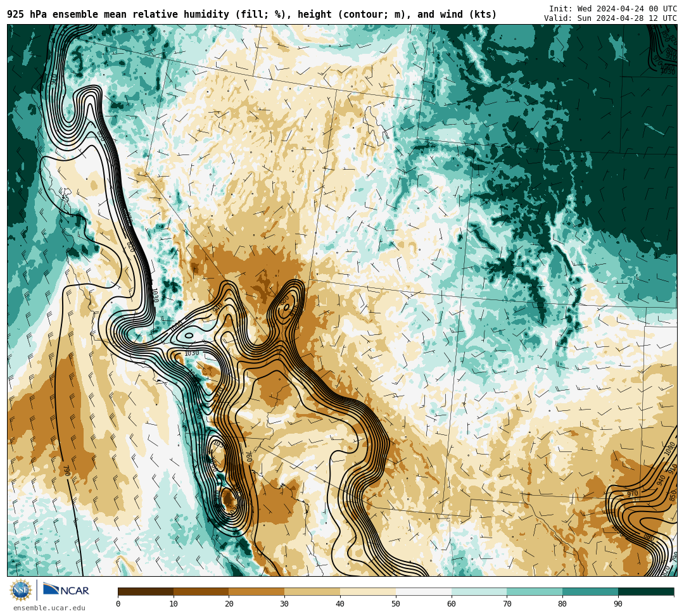The height and width of the screenshot is (616, 684).
Task: Click the NSF logo
Action: [x=21, y=590]
